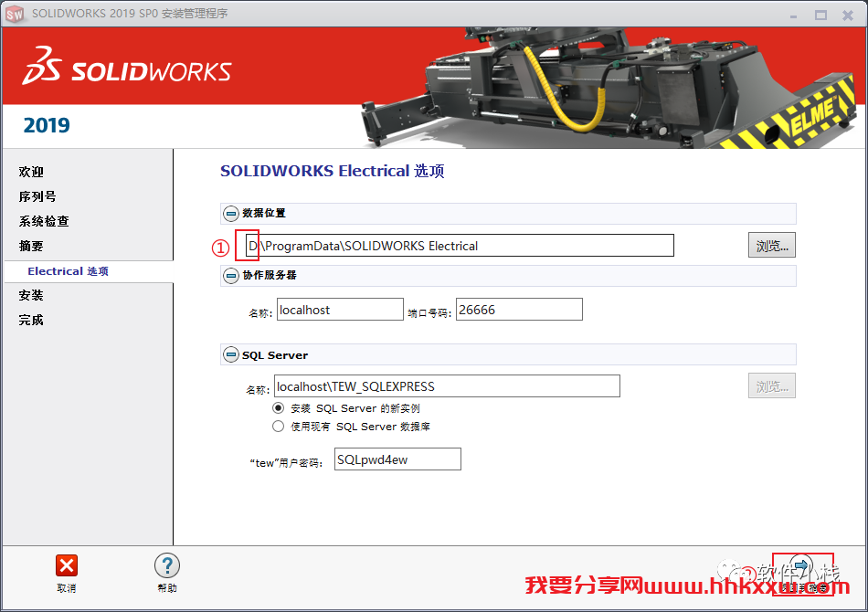Click the localhost server name field
The width and height of the screenshot is (868, 612).
coord(340,310)
